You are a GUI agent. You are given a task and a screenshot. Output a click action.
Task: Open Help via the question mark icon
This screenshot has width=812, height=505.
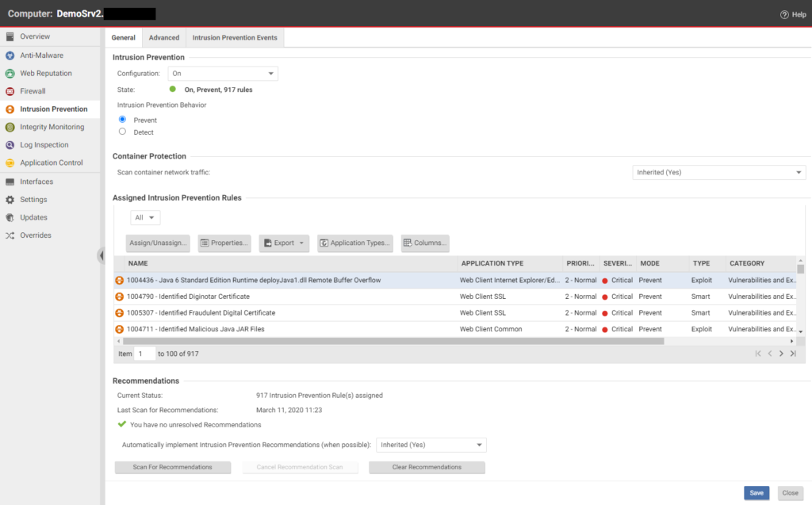784,14
